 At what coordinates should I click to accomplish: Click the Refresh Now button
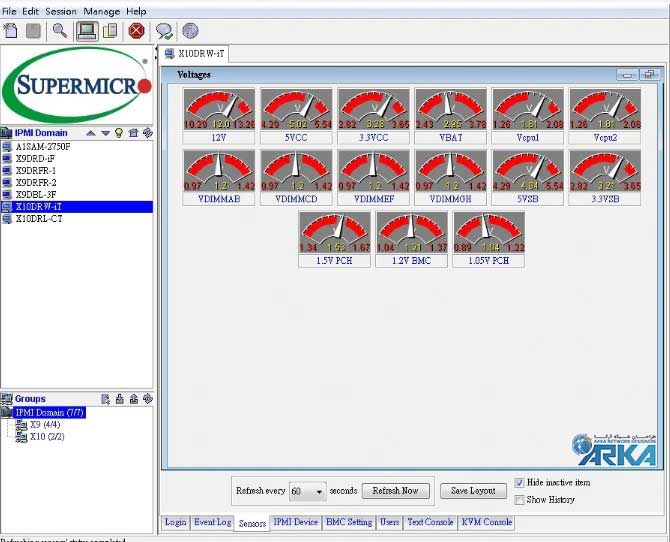tap(395, 491)
